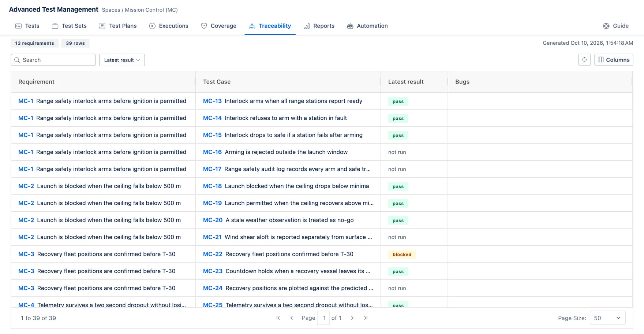Go to the Test Plans tab

[118, 26]
